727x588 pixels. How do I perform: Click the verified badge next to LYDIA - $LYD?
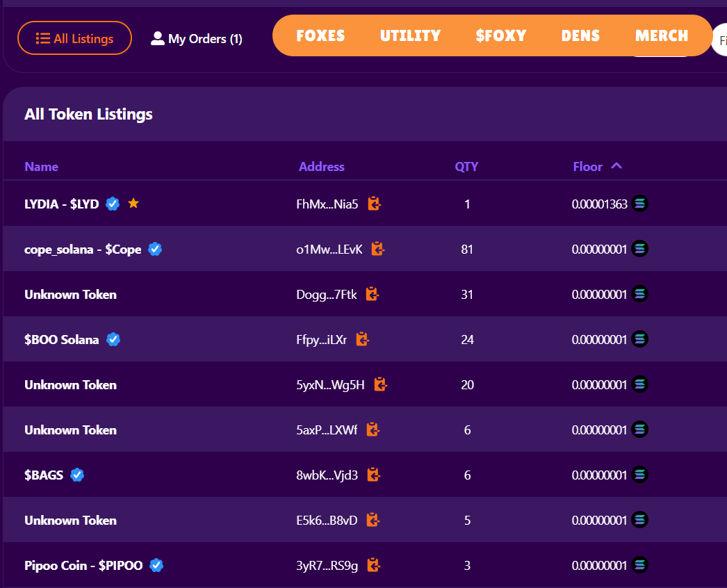point(113,204)
